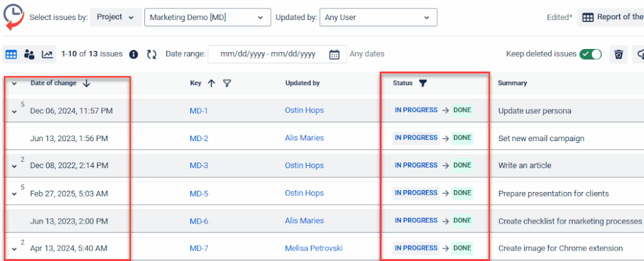Click the Date of change column header

[x=54, y=83]
